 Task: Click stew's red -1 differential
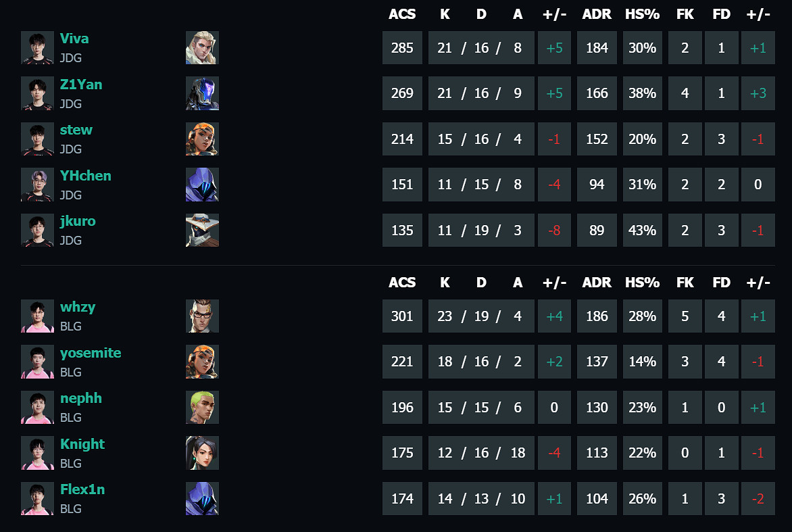coord(554,139)
